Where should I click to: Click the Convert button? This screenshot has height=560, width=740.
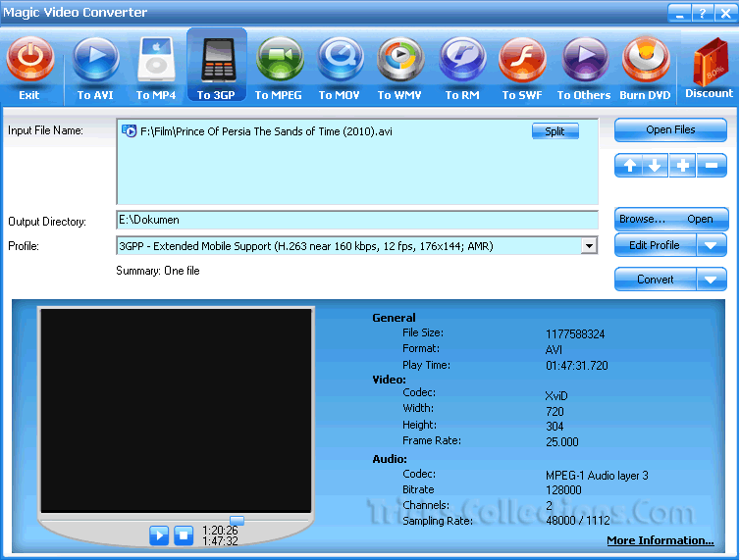pyautogui.click(x=655, y=280)
